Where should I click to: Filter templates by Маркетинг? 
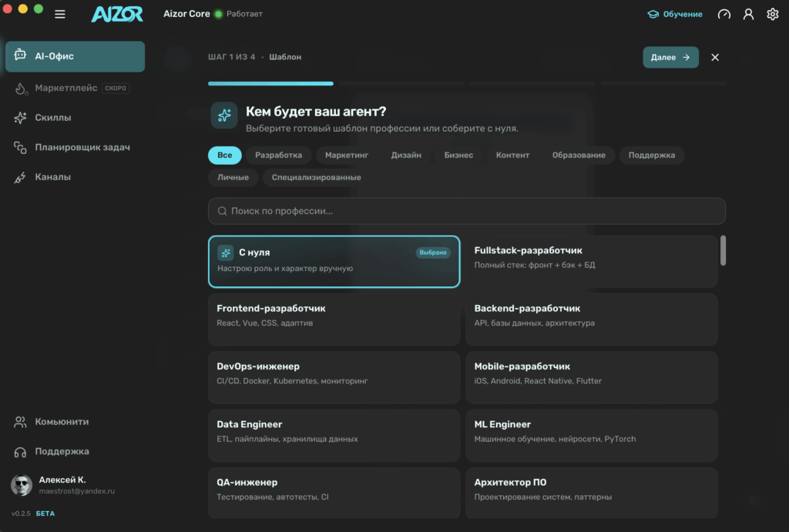click(347, 155)
